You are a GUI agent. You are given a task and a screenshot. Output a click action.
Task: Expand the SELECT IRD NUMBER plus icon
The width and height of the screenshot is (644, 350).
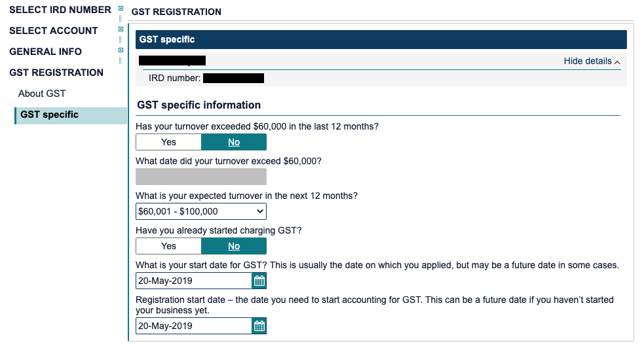click(x=121, y=9)
